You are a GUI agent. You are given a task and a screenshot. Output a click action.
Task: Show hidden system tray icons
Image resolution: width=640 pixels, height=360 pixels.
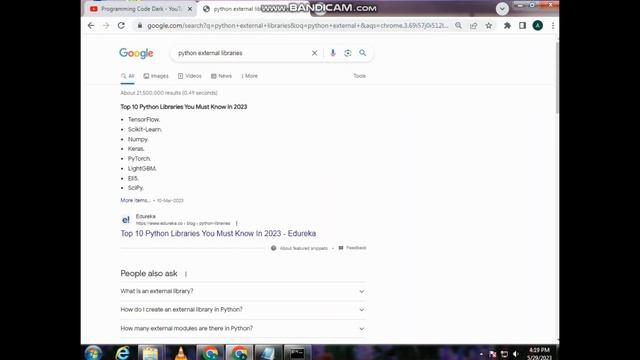pyautogui.click(x=481, y=354)
